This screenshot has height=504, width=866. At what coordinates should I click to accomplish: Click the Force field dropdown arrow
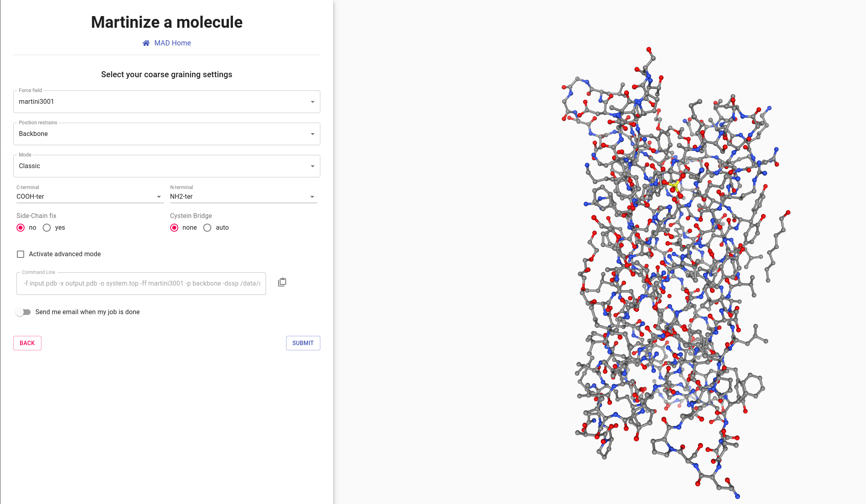(x=312, y=102)
